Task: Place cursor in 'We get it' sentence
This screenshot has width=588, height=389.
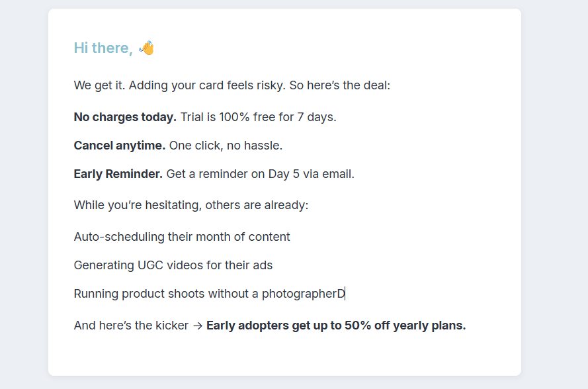Action: tap(99, 85)
